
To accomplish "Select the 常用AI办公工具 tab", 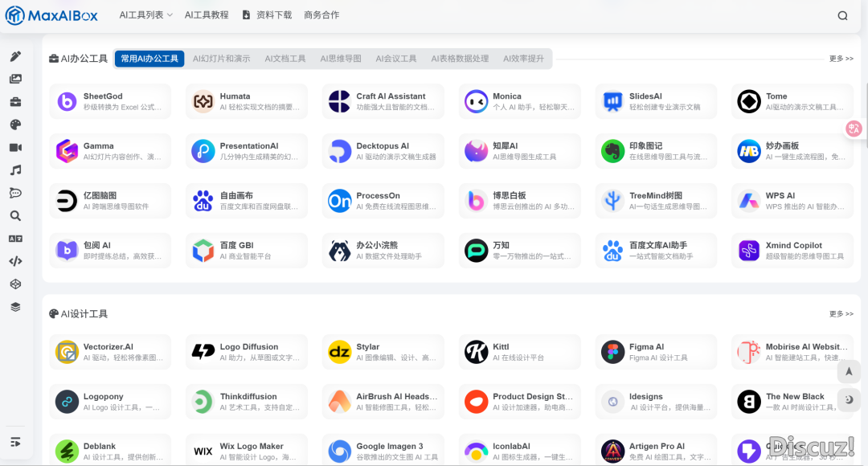I will [x=149, y=59].
